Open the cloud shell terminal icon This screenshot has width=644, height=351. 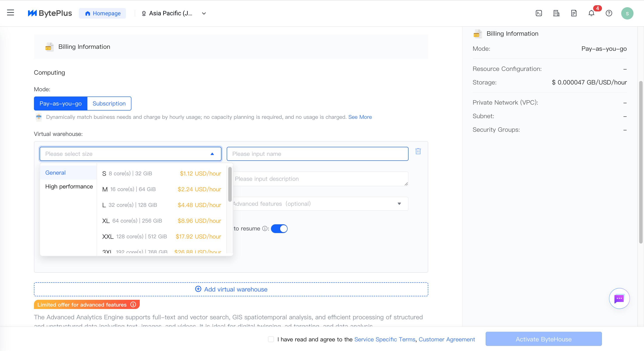point(539,13)
